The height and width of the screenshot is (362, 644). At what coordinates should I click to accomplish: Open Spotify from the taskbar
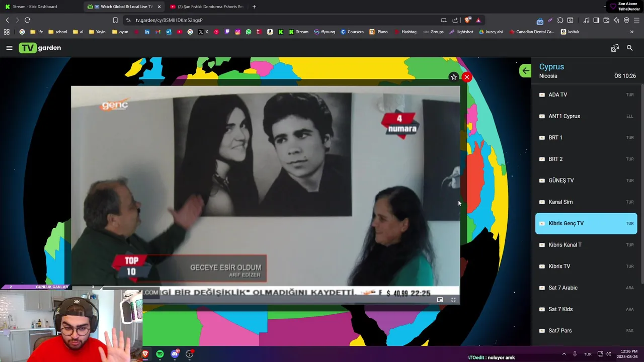coord(160,354)
